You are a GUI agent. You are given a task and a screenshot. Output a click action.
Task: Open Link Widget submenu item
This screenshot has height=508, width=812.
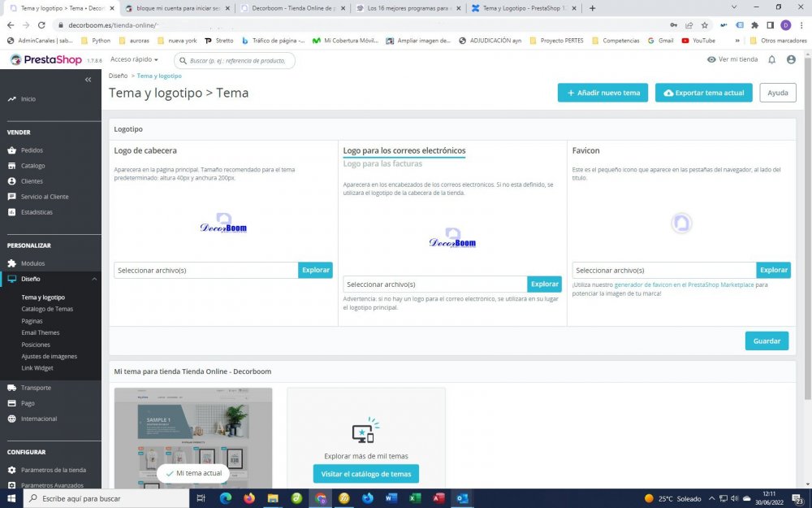click(x=37, y=368)
